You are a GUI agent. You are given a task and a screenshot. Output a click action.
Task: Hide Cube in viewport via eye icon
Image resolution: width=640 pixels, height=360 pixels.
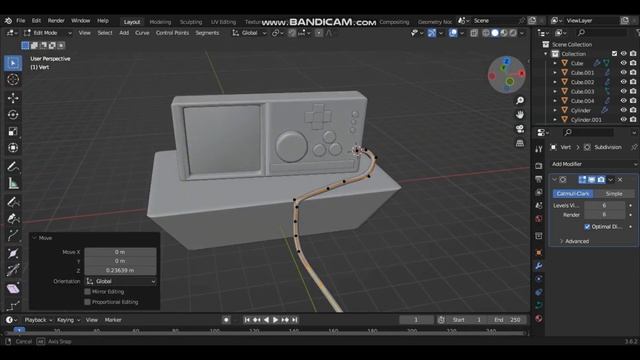623,63
